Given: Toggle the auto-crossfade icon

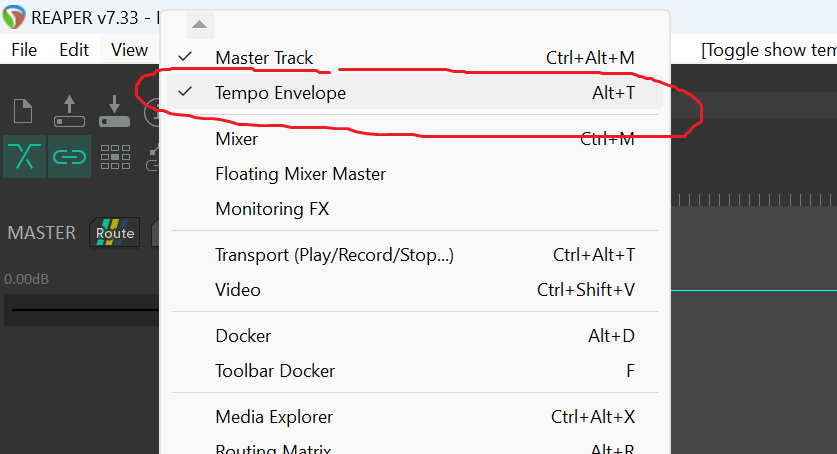Looking at the screenshot, I should pos(24,156).
